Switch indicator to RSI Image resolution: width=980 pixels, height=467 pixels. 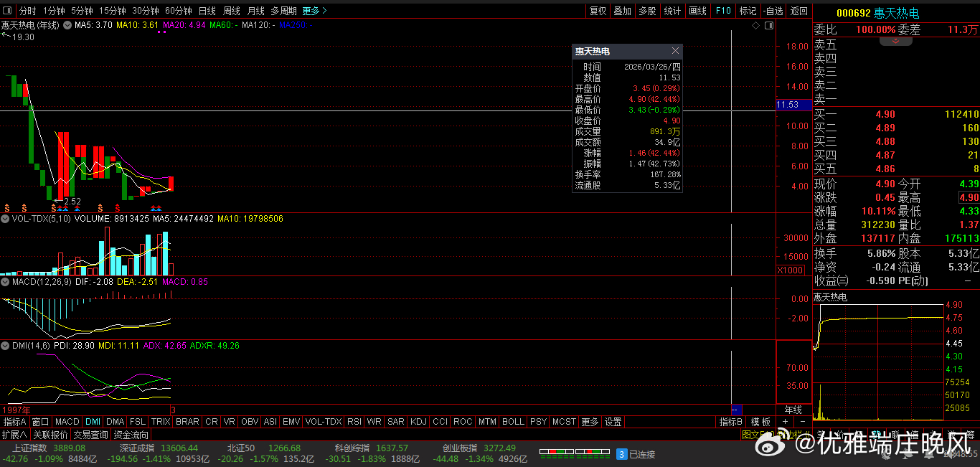point(354,422)
